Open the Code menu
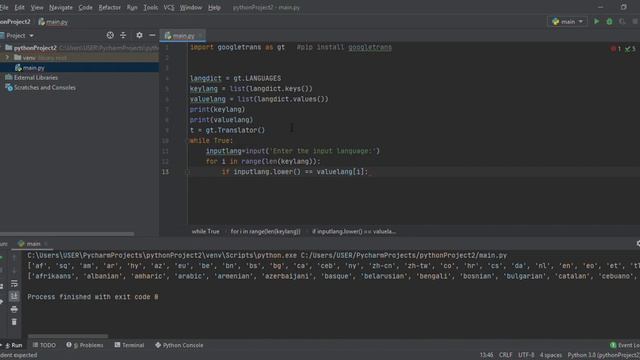Image resolution: width=640 pixels, height=360 pixels. pos(85,7)
